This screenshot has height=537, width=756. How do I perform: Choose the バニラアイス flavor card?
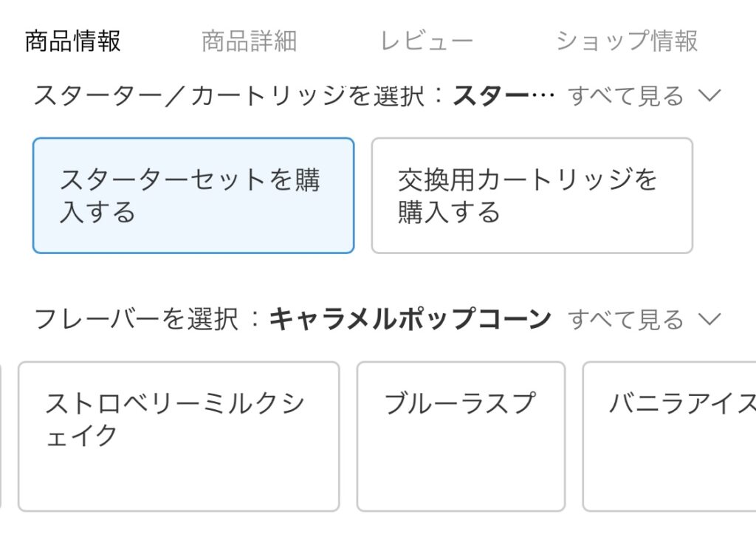(x=669, y=436)
